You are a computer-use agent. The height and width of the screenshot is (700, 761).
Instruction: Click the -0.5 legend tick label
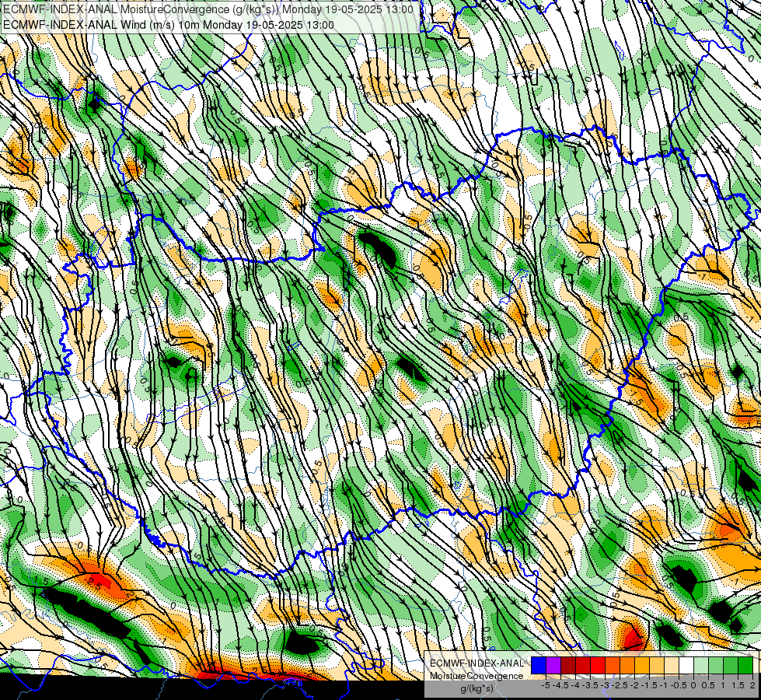pos(679,685)
